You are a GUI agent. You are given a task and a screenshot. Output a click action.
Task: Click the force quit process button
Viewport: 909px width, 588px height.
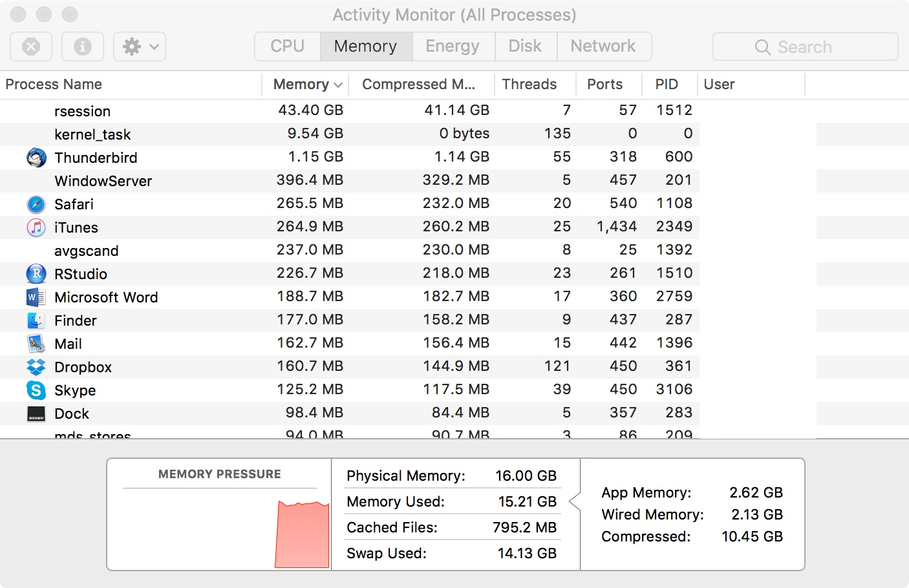tap(31, 47)
